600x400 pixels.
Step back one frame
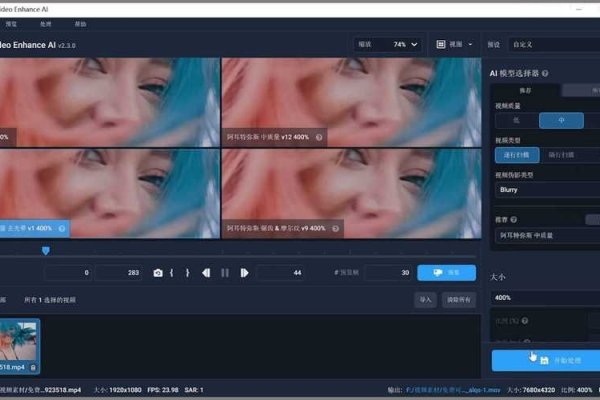(x=206, y=273)
